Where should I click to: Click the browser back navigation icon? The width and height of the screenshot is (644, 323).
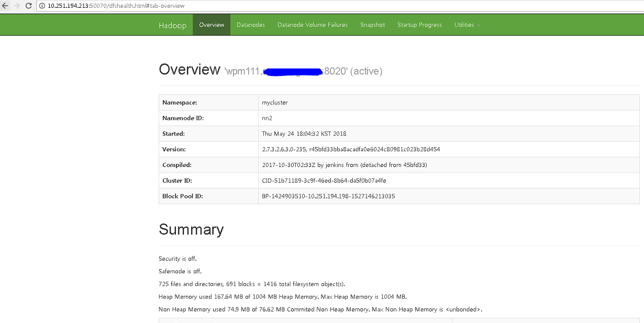6,5
